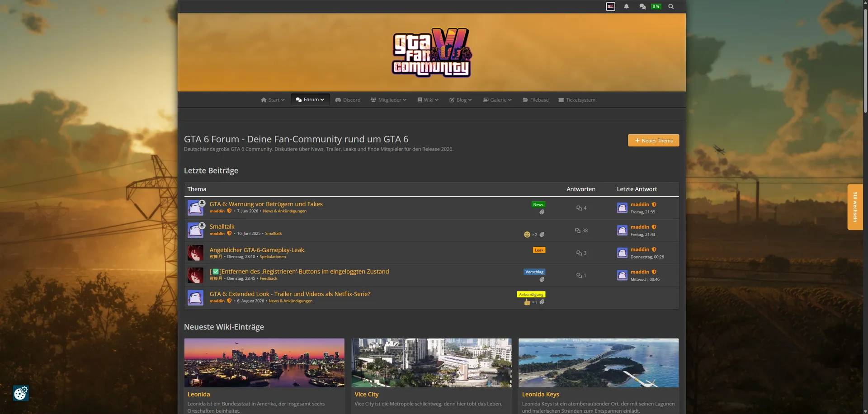Screen dimensions: 868x414
Task: Open the search magnifier
Action: pos(671,6)
